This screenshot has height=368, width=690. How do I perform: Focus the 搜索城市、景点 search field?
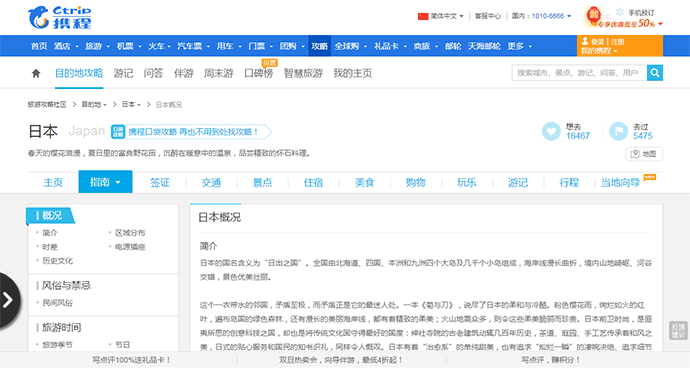pos(579,73)
